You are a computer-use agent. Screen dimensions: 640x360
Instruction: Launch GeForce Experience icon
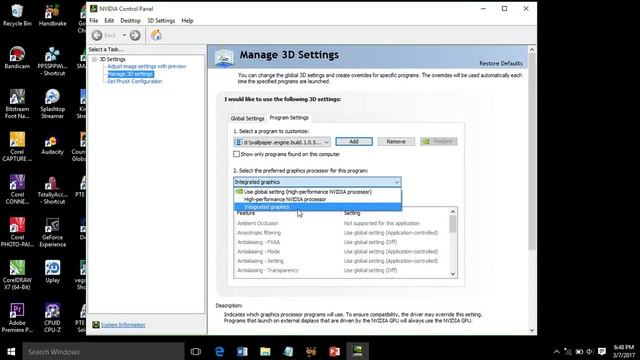(x=53, y=232)
